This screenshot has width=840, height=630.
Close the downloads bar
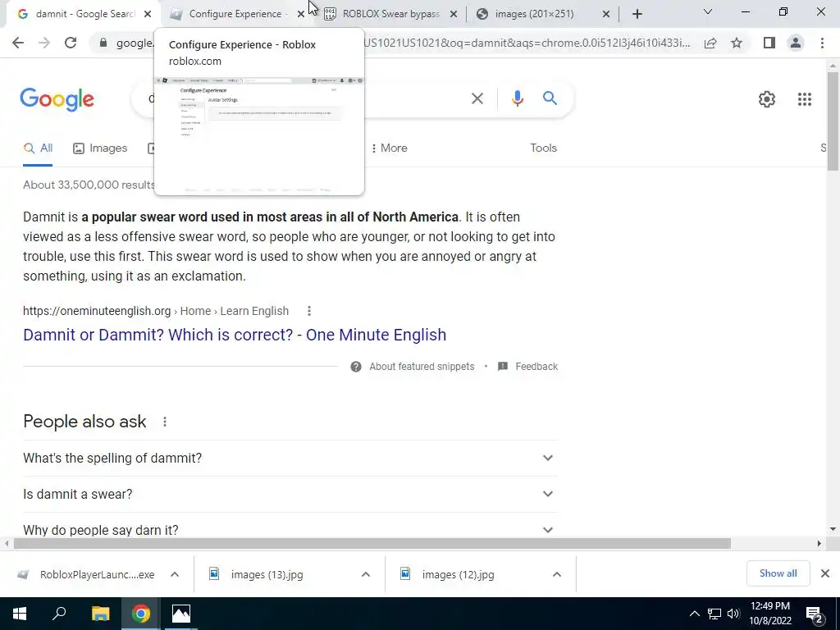tap(825, 573)
